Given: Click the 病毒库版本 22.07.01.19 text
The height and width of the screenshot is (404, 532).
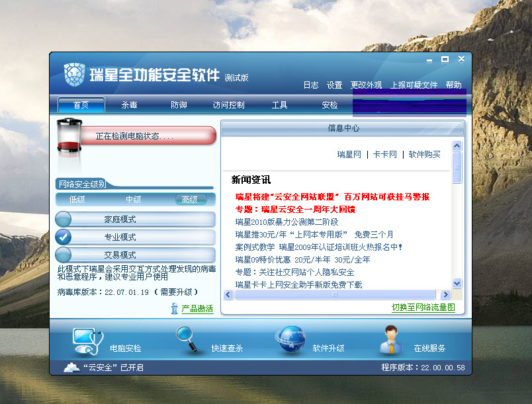Looking at the screenshot, I should tap(127, 292).
